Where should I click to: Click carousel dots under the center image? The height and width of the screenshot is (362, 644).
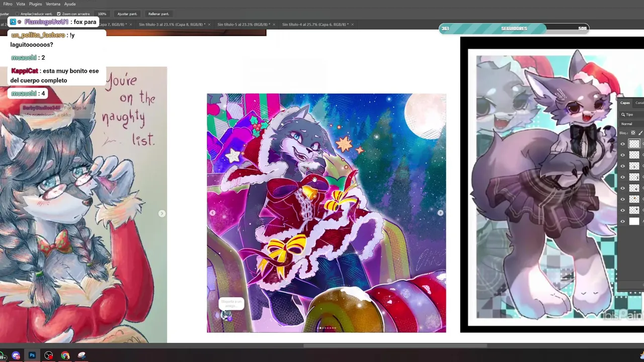(x=327, y=328)
